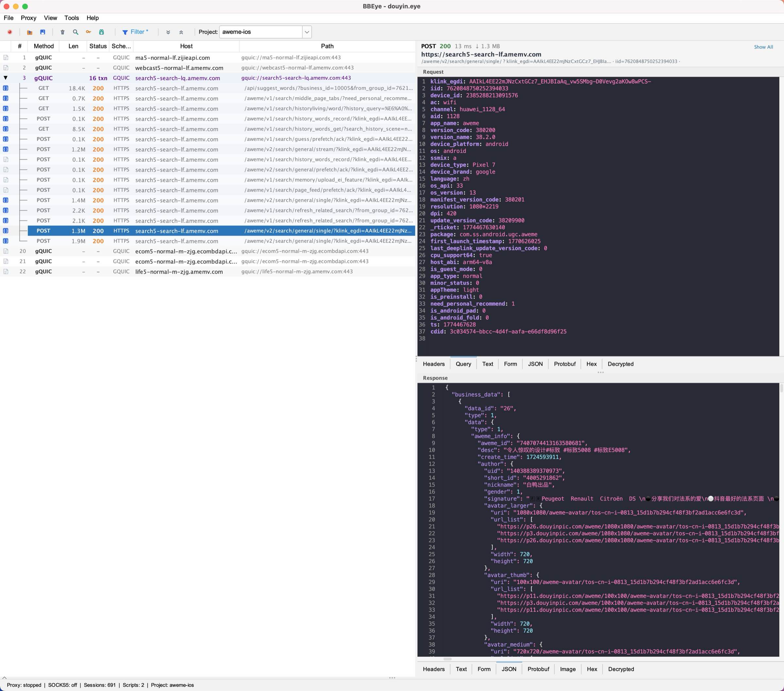Image resolution: width=784 pixels, height=691 pixels.
Task: Click the green package toolbar icon
Action: point(101,32)
